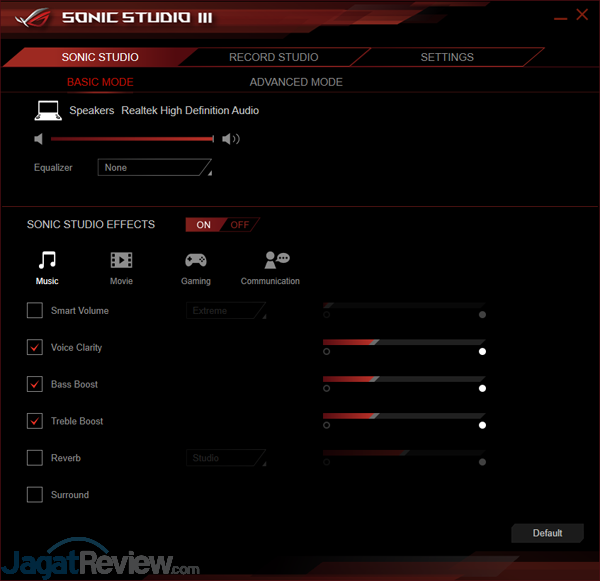Enable the Smart Volume checkbox
The height and width of the screenshot is (581, 600).
pyautogui.click(x=35, y=310)
